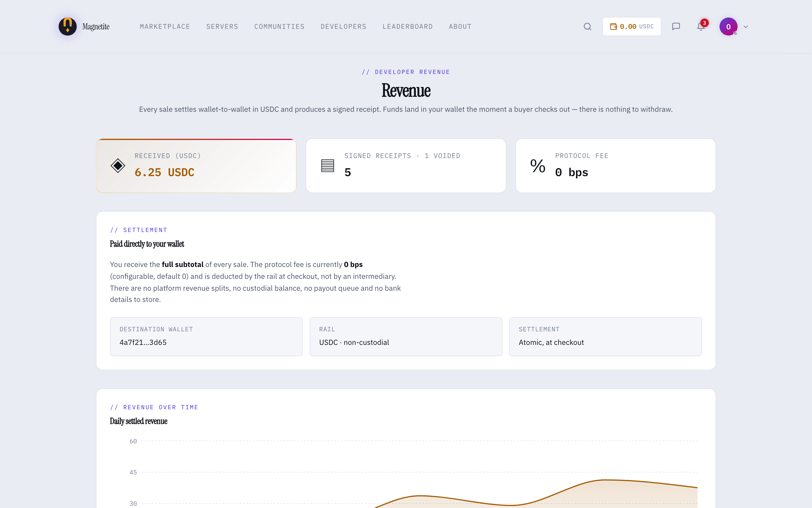
Task: Click the signed receipts count 5
Action: click(348, 172)
